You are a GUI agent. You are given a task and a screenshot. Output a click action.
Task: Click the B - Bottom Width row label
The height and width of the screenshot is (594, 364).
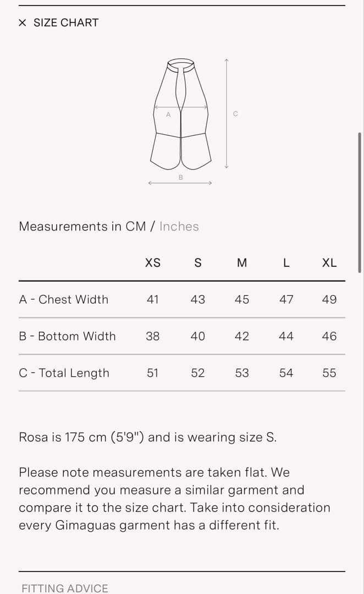(x=67, y=336)
